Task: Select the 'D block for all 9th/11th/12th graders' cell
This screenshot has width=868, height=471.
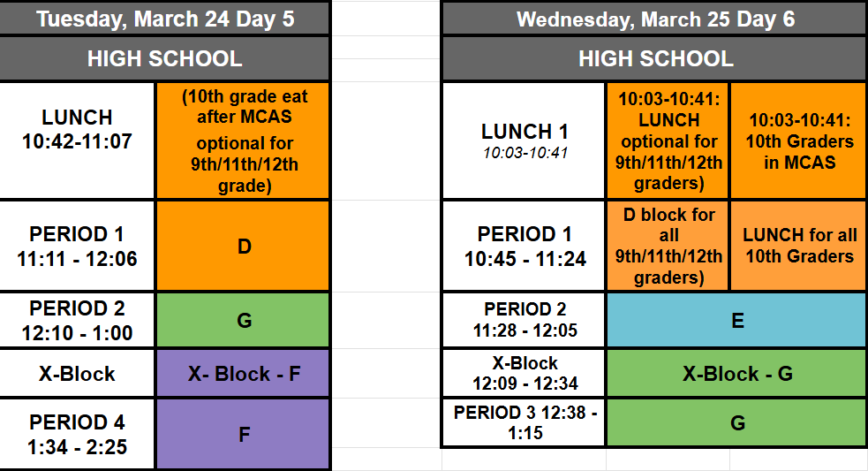Action: [668, 246]
